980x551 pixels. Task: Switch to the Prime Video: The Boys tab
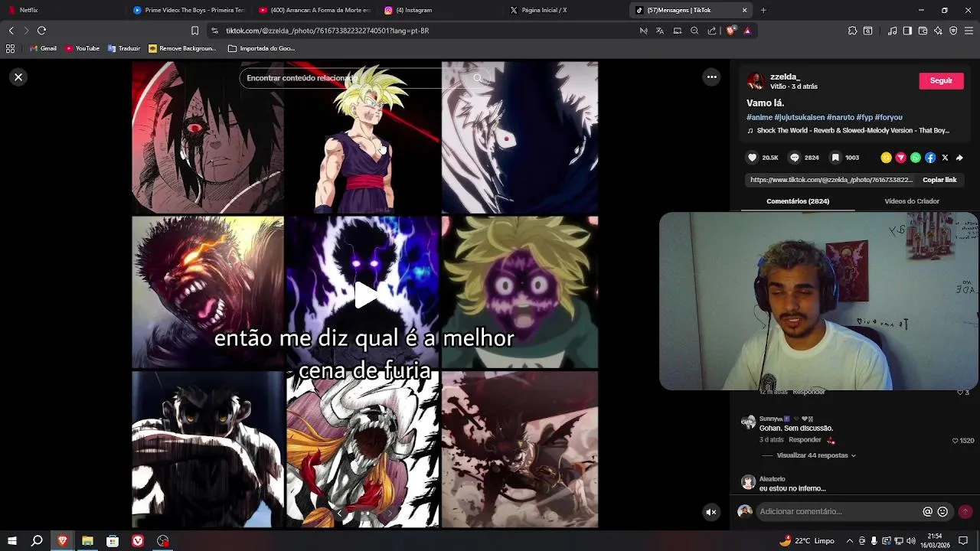pos(188,10)
